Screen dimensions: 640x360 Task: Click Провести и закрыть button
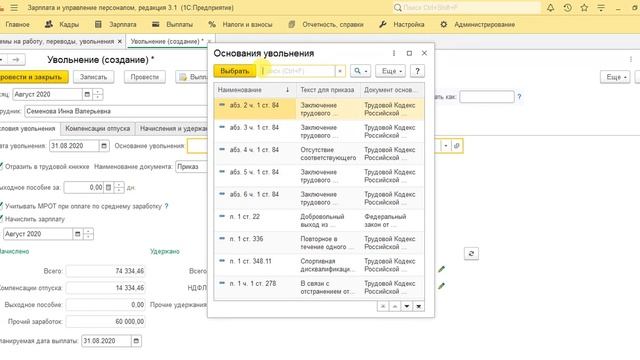33,77
